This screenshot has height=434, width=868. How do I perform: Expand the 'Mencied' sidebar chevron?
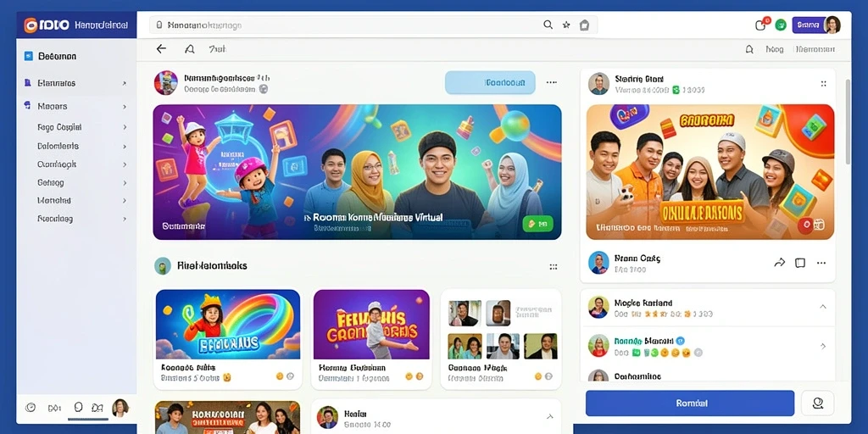tap(124, 201)
